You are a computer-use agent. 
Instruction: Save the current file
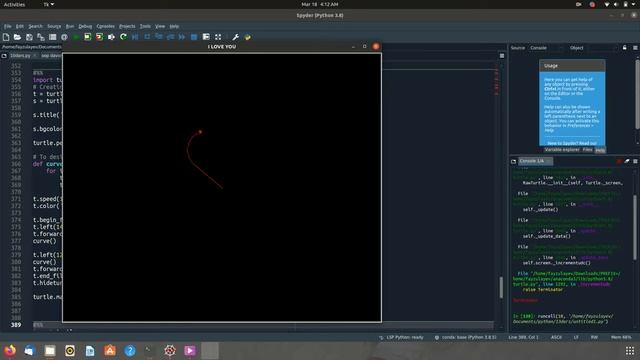coord(29,37)
